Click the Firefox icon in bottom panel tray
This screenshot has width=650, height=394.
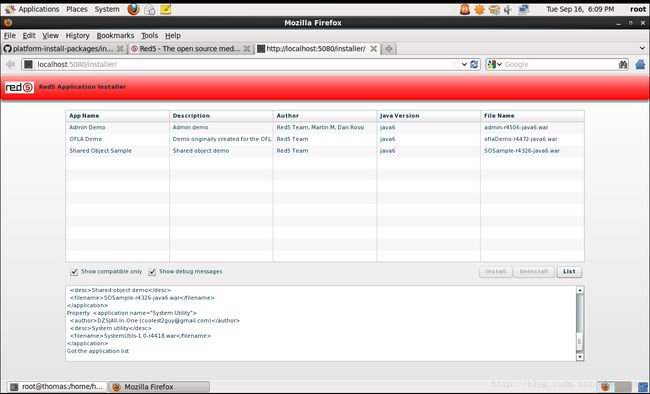tap(606, 387)
